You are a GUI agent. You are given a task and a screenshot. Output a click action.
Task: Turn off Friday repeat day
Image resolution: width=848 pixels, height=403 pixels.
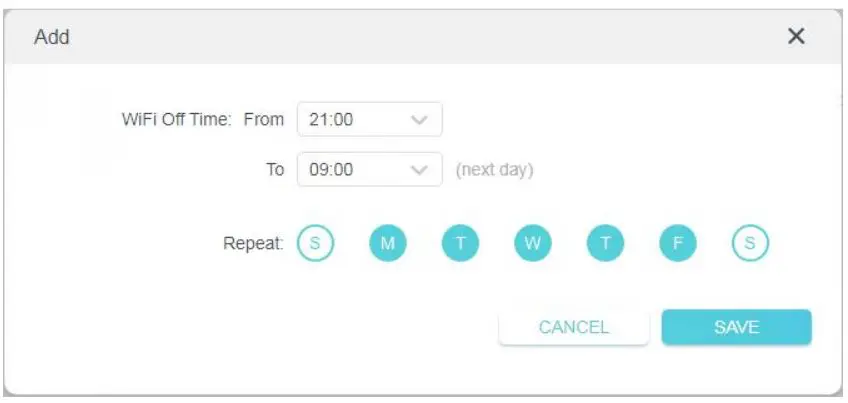pos(678,243)
